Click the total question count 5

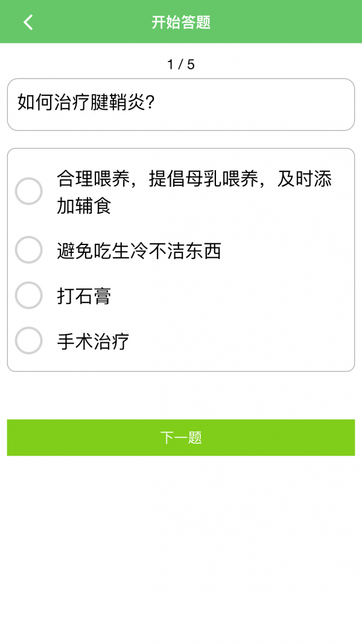(x=191, y=65)
